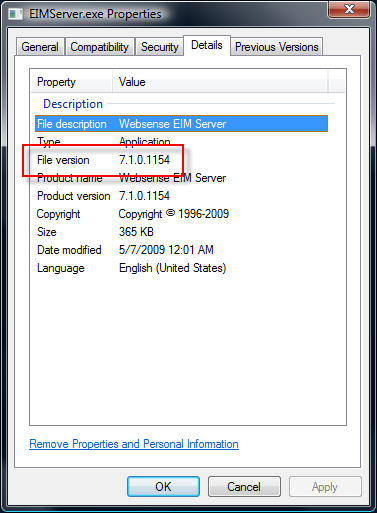Viewport: 377px width, 513px height.
Task: Click the Property column header
Action: [x=72, y=82]
